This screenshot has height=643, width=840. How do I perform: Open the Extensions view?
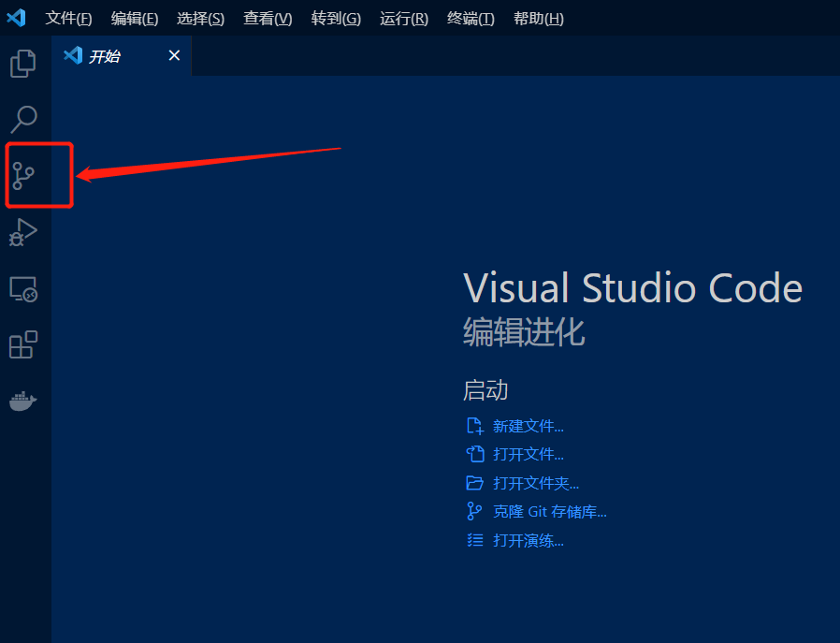[x=23, y=344]
